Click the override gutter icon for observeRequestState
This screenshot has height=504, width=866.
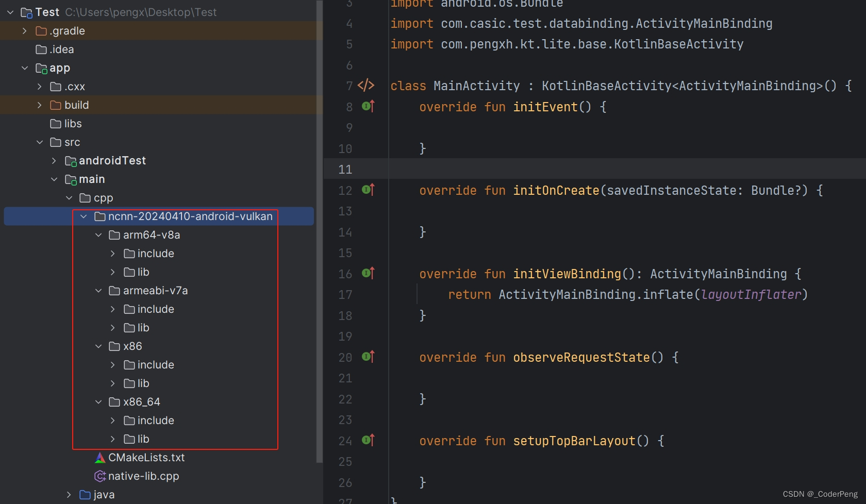tap(368, 357)
